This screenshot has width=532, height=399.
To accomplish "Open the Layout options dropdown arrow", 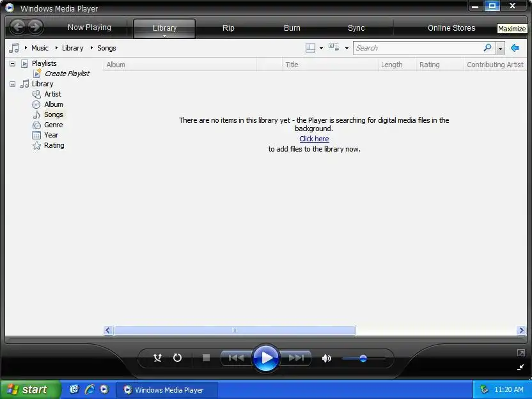I will (x=321, y=48).
